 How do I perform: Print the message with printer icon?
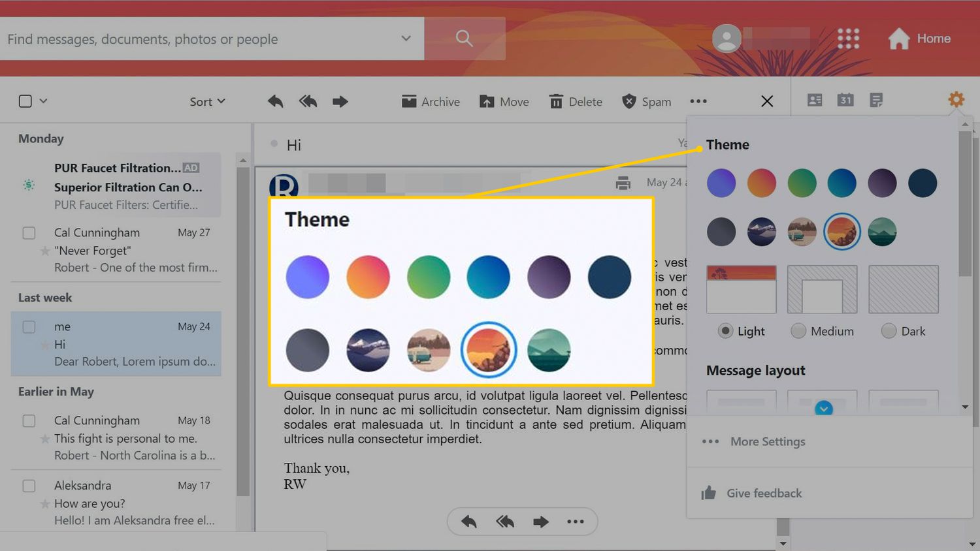[x=623, y=183]
